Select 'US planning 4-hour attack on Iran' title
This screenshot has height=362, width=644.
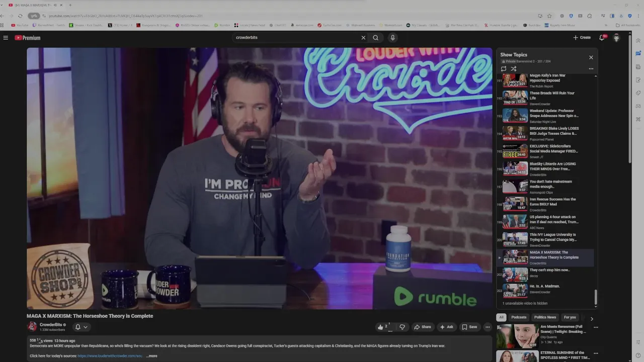click(554, 219)
